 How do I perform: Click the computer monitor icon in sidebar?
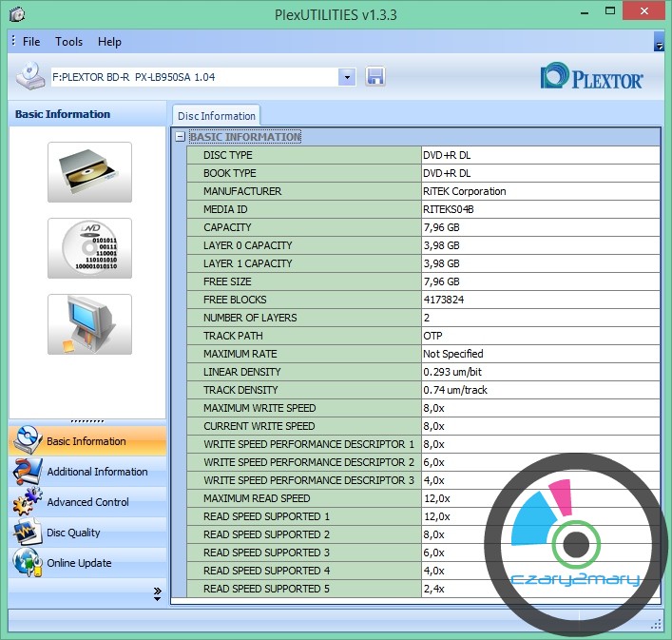[x=89, y=324]
